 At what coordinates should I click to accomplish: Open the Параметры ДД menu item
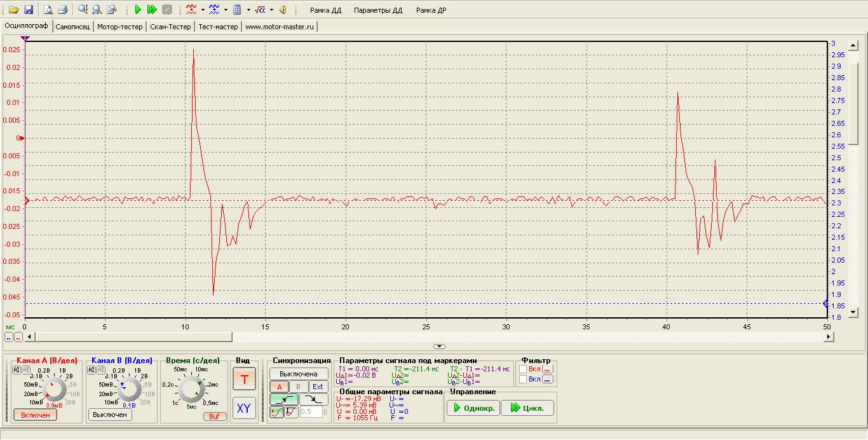tap(378, 10)
